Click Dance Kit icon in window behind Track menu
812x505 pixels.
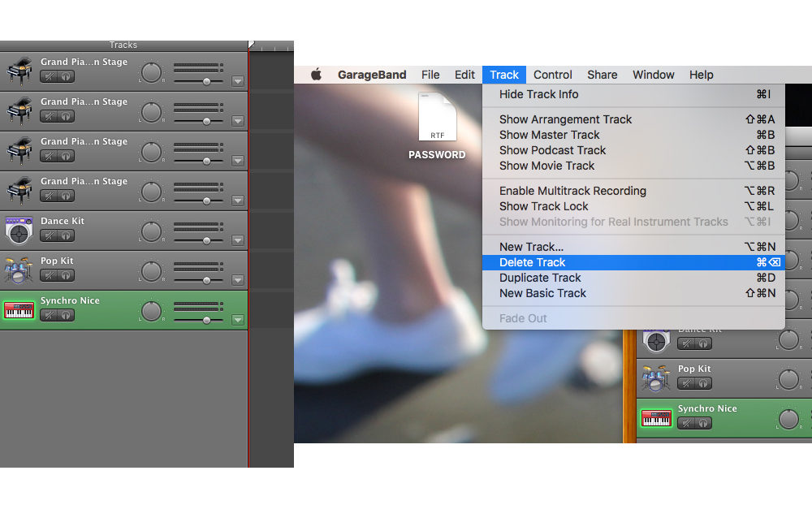tap(656, 341)
